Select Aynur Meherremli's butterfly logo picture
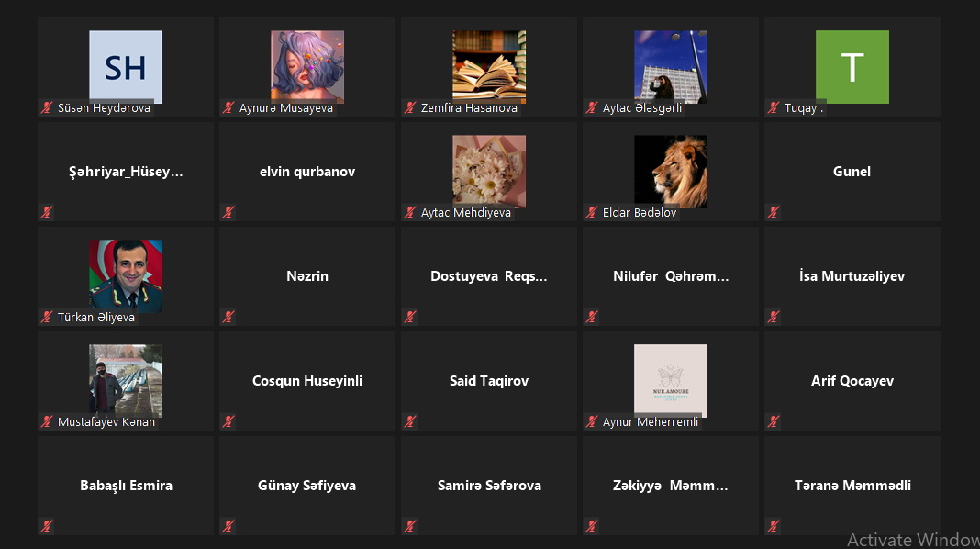 click(671, 380)
